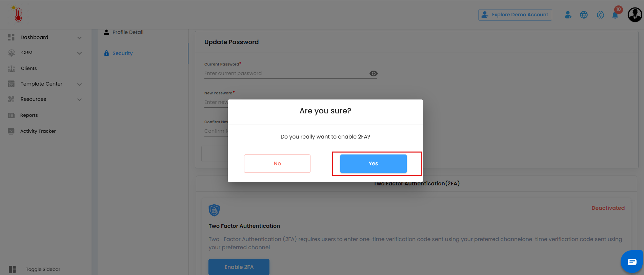Click the user profile avatar
This screenshot has width=644, height=275.
pos(635,15)
